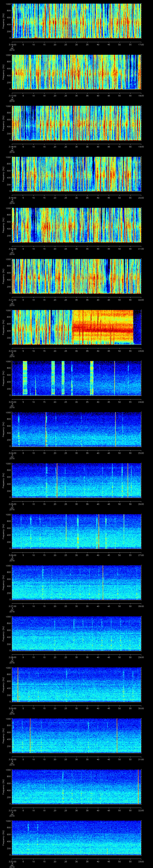
Task: Click the spectrogram panel starting at 3:26:00
Action: pyautogui.click(x=77, y=531)
